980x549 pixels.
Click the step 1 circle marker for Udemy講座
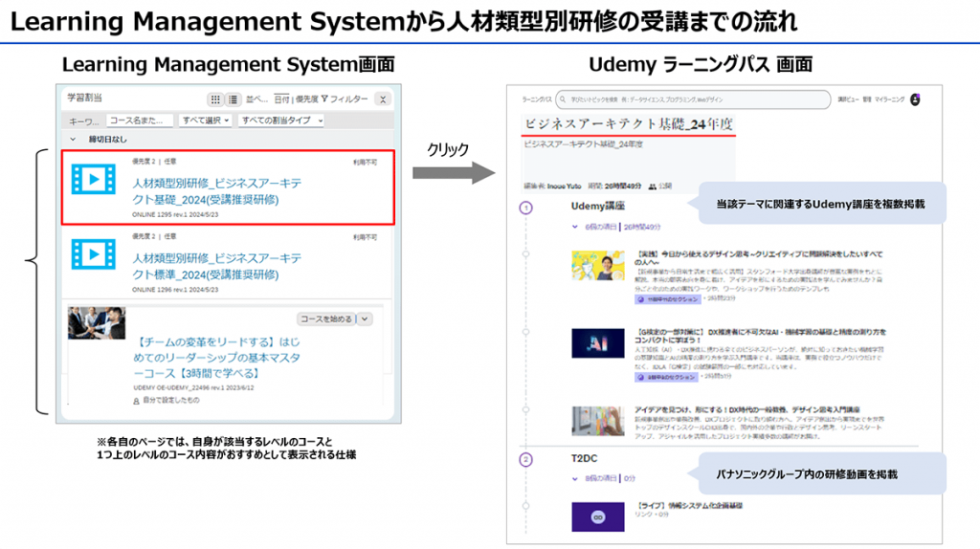point(525,208)
